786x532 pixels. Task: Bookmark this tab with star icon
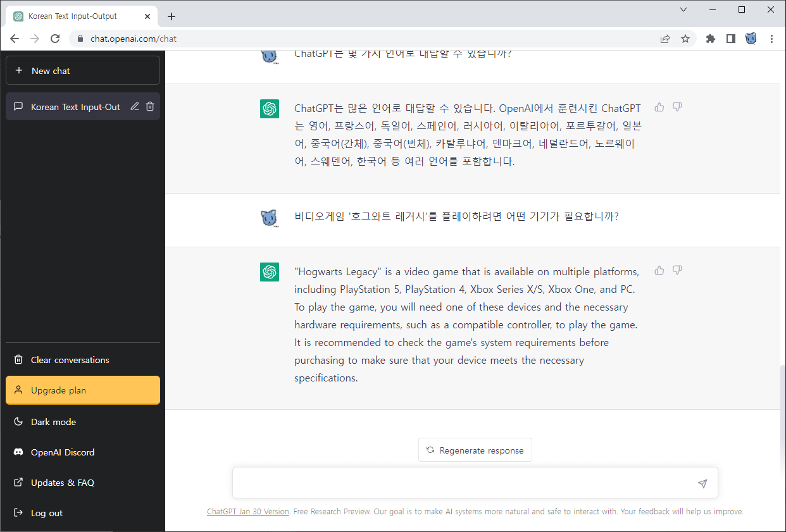coord(685,39)
